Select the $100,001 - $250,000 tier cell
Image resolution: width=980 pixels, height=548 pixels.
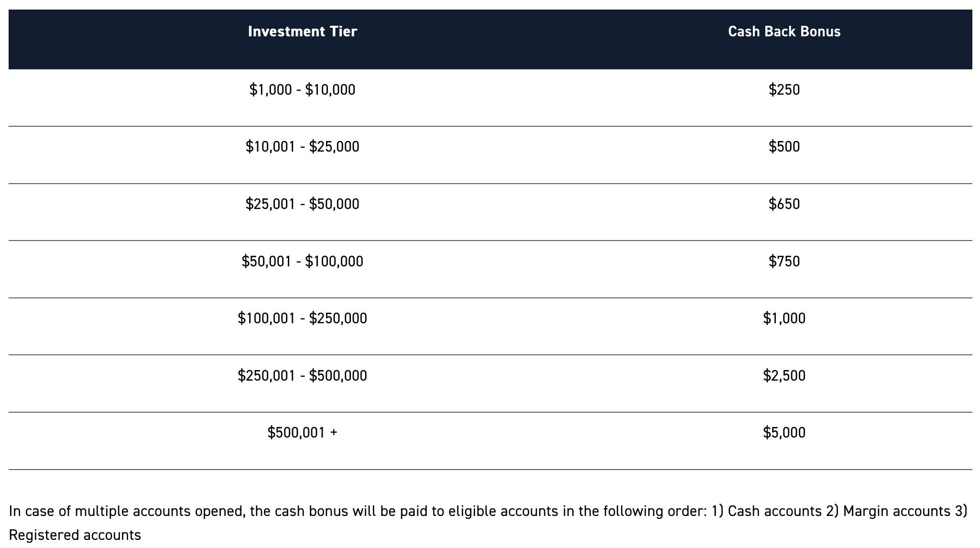tap(302, 318)
